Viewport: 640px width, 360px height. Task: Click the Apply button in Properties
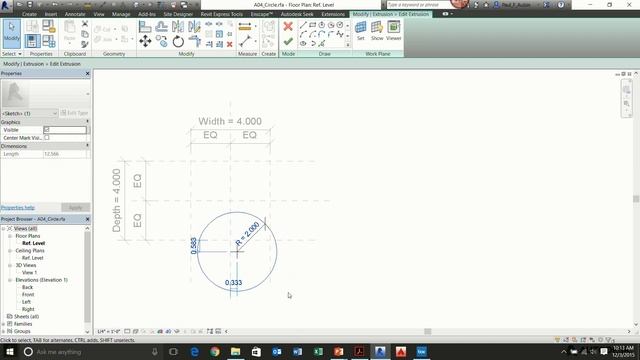(76, 208)
